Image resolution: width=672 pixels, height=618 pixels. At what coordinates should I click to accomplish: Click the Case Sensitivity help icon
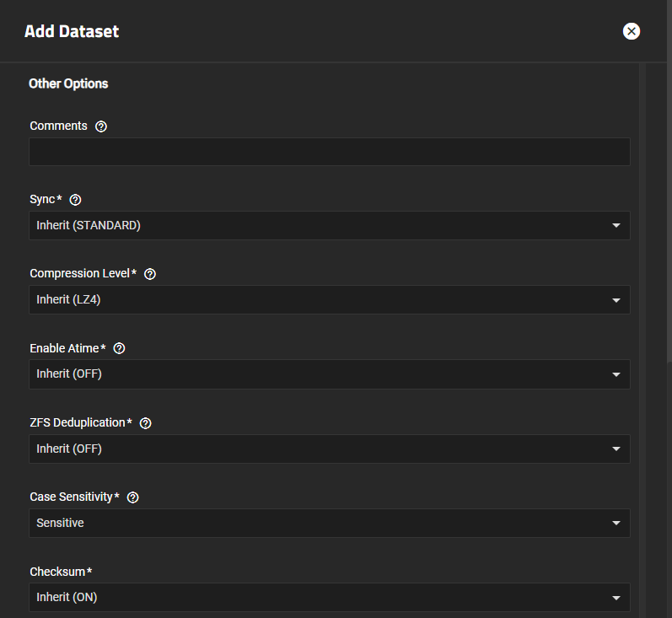pos(132,497)
